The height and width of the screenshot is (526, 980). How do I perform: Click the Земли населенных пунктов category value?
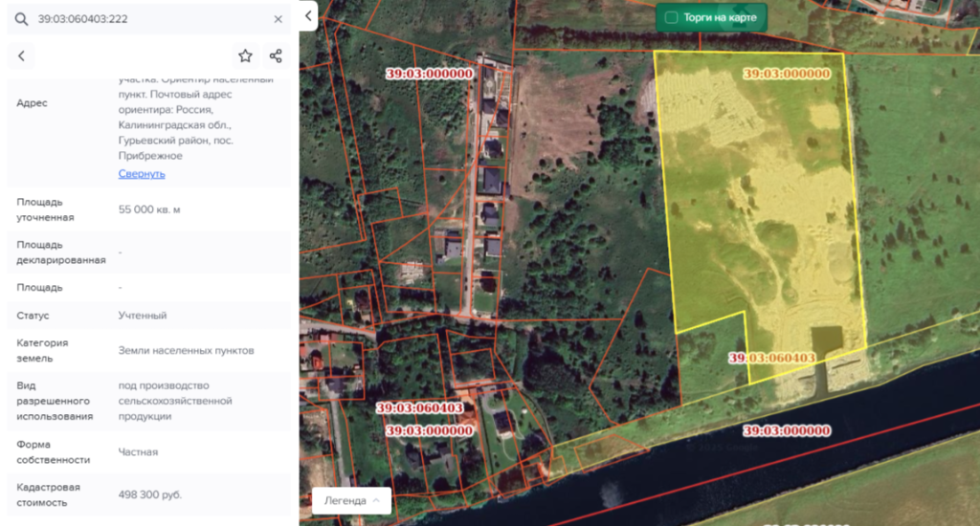[186, 351]
